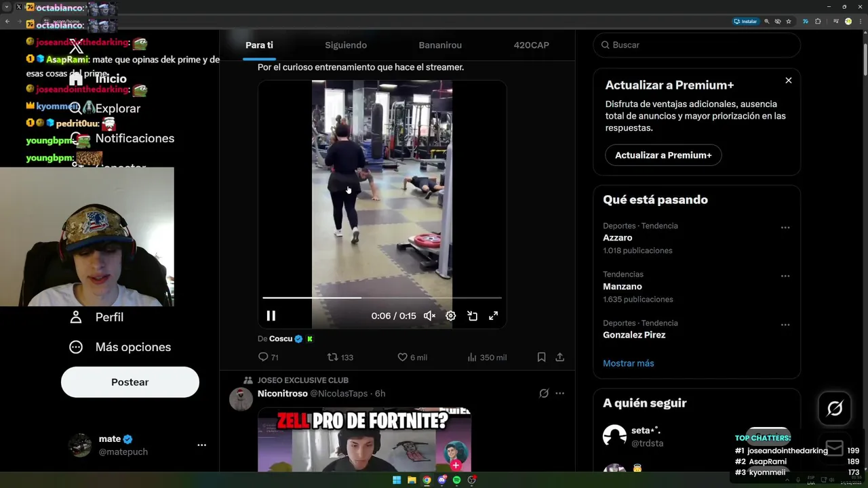This screenshot has height=488, width=868.
Task: Bookmark this page with star icon
Action: click(x=789, y=21)
